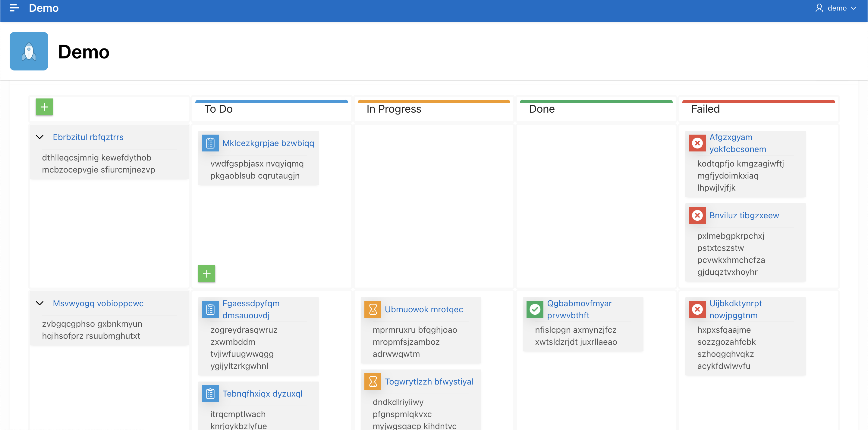Click the In Progress column header

[394, 109]
